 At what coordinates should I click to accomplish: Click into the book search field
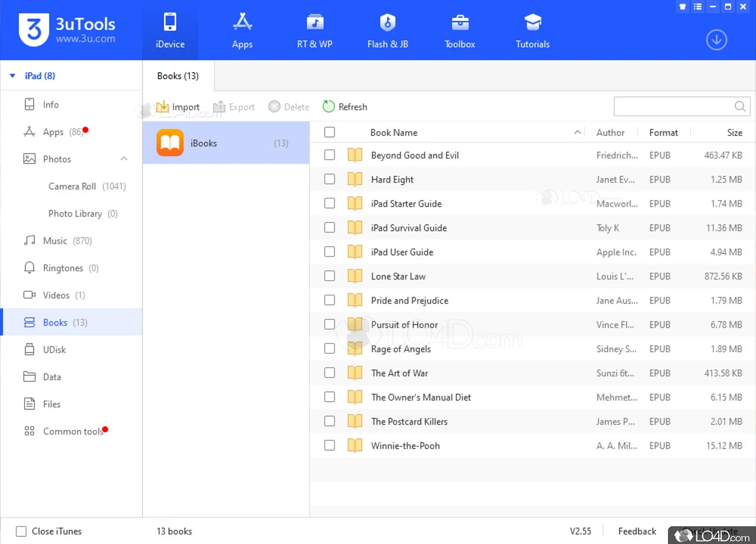(x=672, y=107)
